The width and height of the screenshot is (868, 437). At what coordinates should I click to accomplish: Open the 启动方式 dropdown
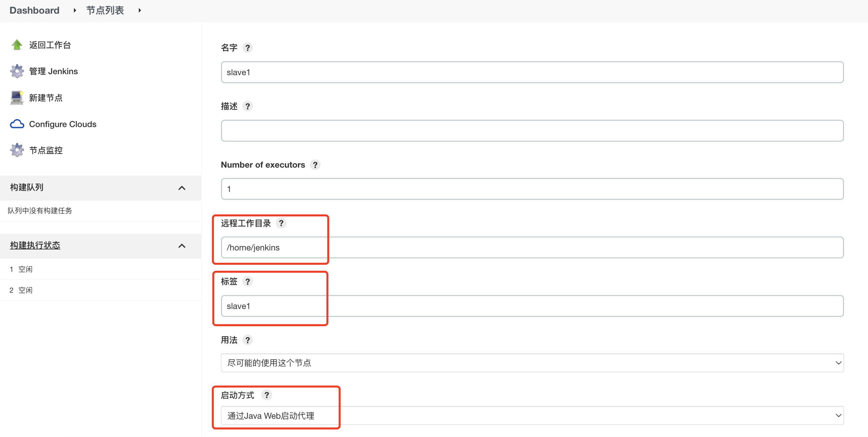coord(532,415)
